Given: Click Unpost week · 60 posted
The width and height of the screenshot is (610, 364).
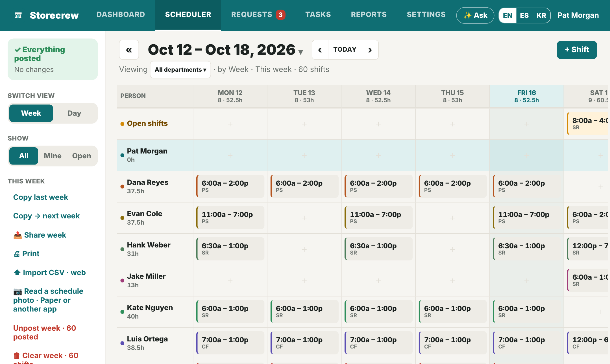Looking at the screenshot, I should (45, 332).
